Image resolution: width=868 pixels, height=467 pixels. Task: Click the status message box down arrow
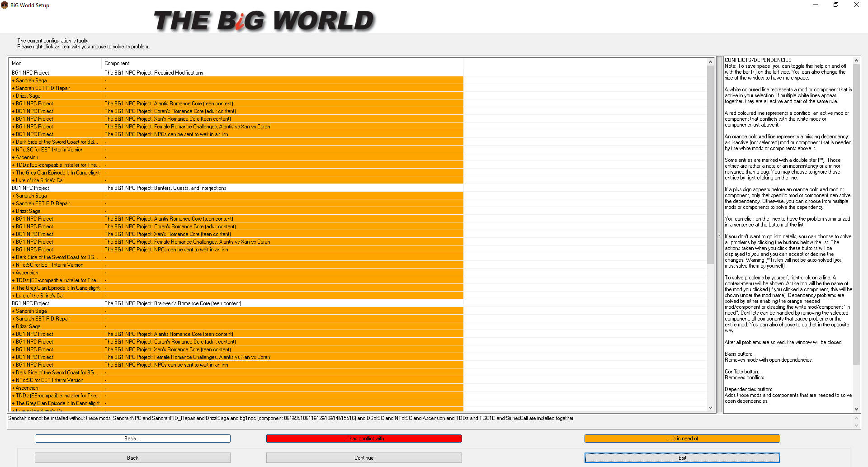(856, 425)
